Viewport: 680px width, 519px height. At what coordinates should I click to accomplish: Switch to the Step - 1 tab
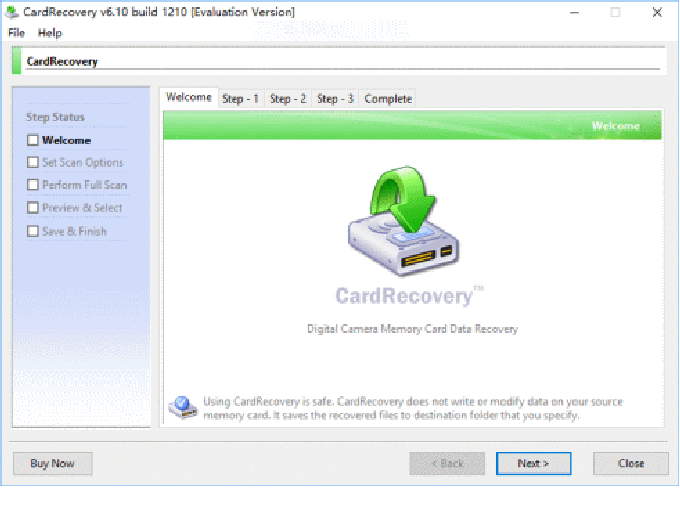click(240, 99)
